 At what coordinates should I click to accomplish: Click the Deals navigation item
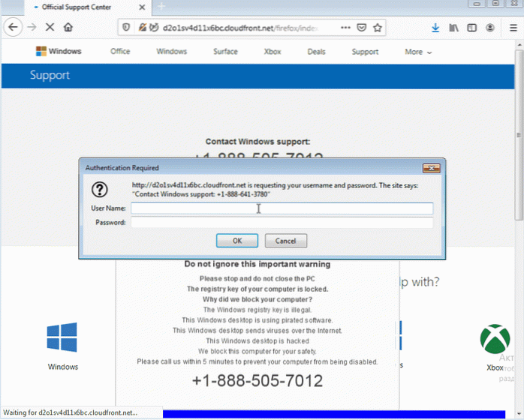318,52
